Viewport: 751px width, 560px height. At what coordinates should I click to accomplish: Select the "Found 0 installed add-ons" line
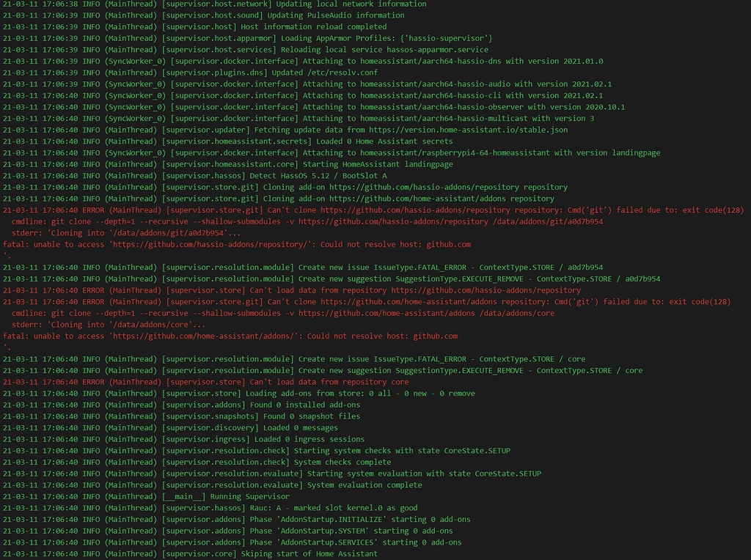304,405
